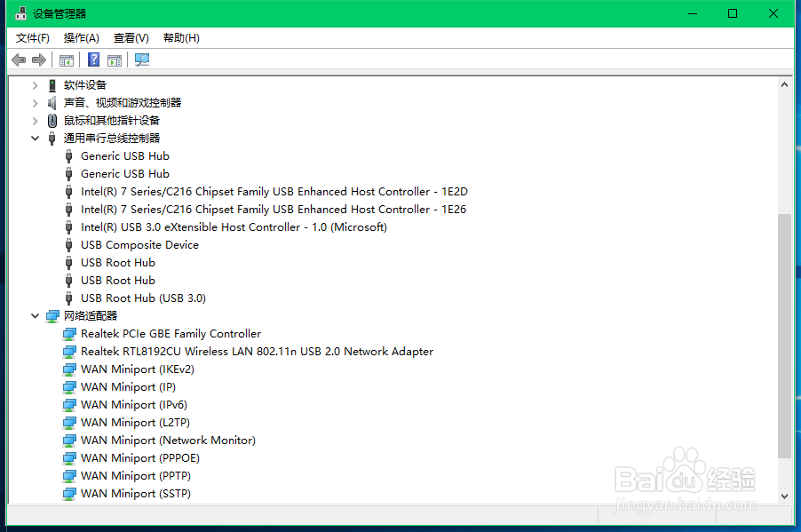801x532 pixels.
Task: Open the 查看(V) menu
Action: click(x=131, y=38)
